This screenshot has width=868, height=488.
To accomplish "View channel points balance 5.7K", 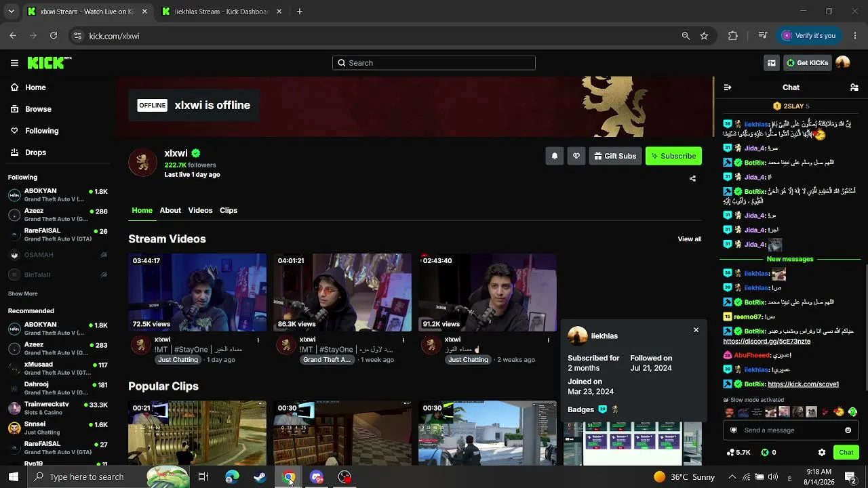I will (738, 452).
